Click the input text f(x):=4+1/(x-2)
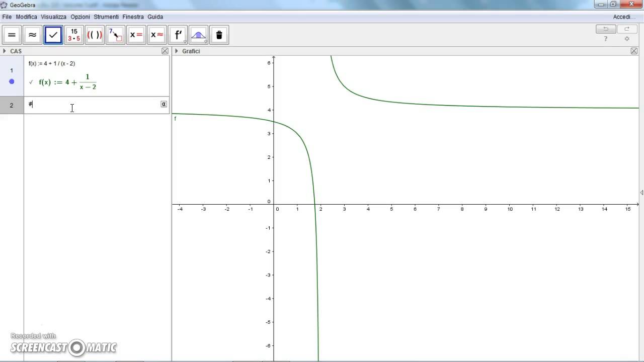The width and height of the screenshot is (644, 362). 52,63
